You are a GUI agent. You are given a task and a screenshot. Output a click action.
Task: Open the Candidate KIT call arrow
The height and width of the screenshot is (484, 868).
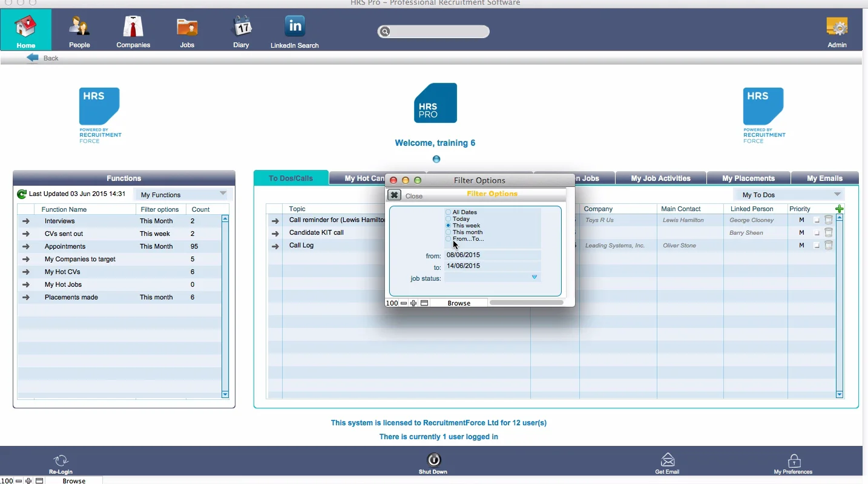point(275,233)
